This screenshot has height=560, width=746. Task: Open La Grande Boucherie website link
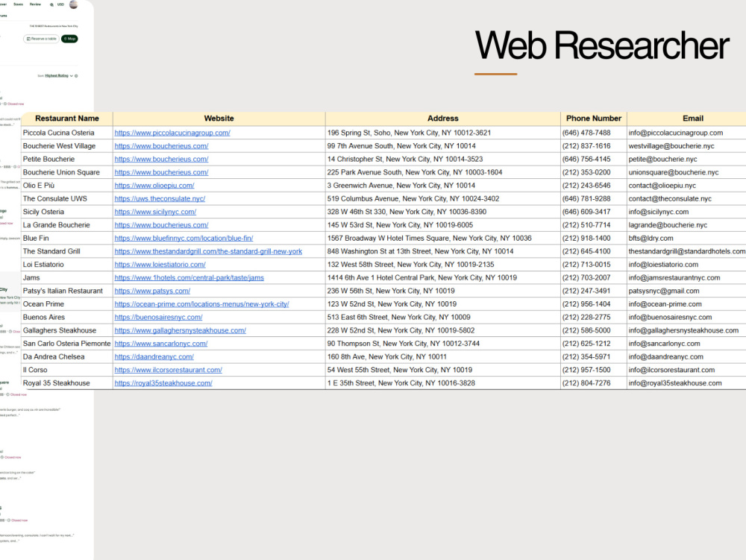click(161, 225)
